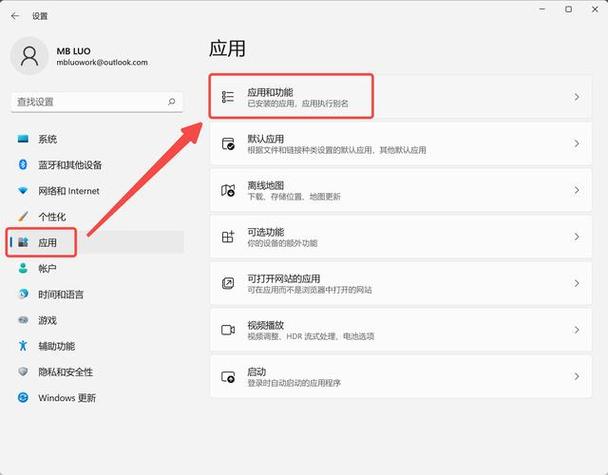Select 帐户 in the sidebar
The height and width of the screenshot is (475, 608).
96,268
